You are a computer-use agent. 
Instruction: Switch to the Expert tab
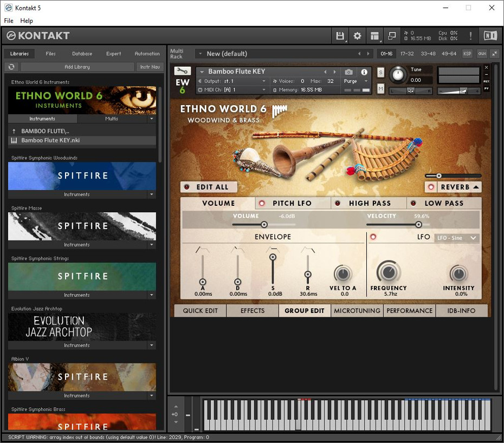tap(113, 54)
